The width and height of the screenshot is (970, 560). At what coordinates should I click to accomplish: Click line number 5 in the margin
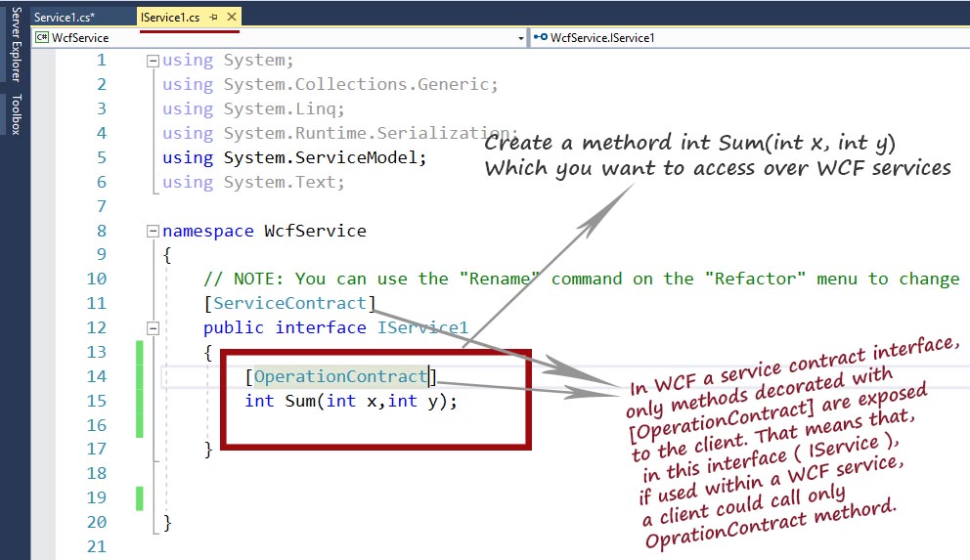point(102,157)
